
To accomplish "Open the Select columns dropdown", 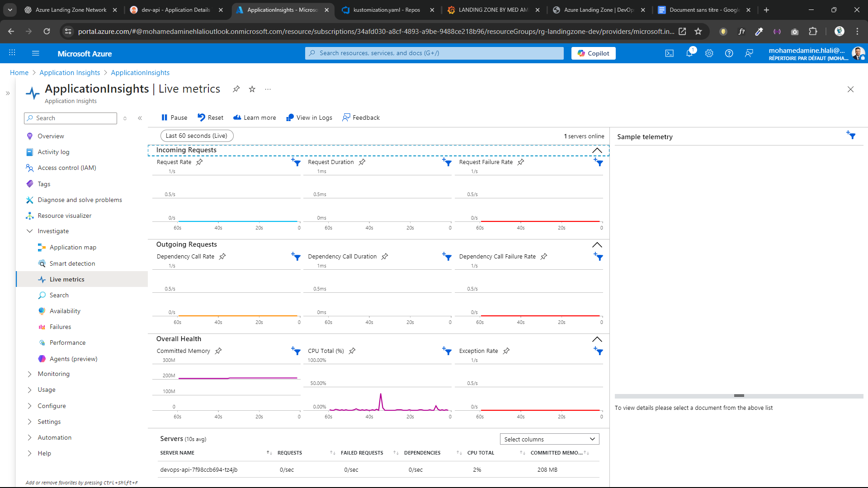I will (x=549, y=439).
